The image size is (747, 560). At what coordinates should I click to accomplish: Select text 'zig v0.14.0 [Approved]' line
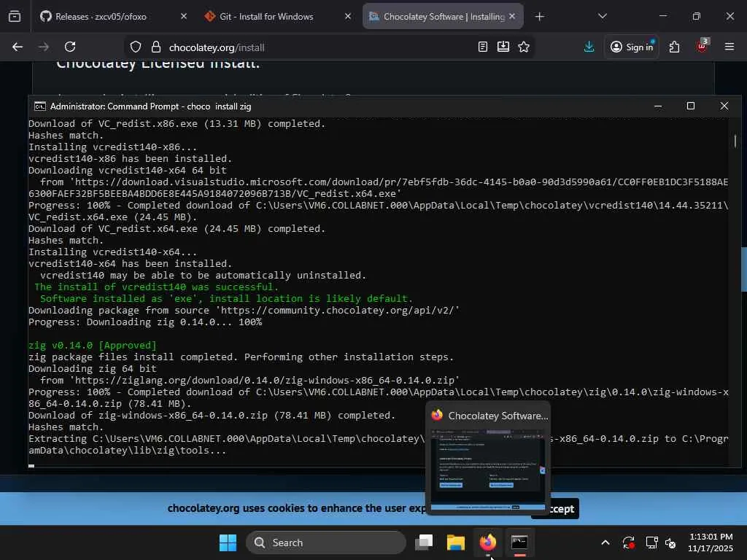(93, 345)
